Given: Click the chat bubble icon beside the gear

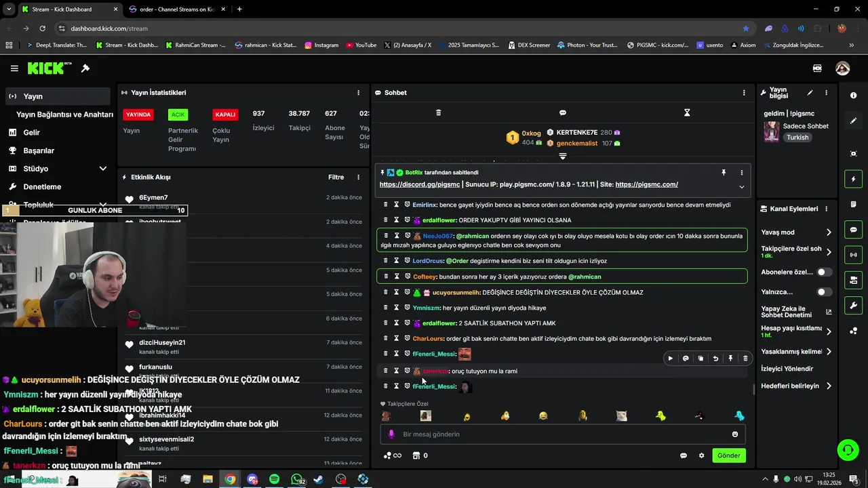Looking at the screenshot, I should pyautogui.click(x=684, y=455).
